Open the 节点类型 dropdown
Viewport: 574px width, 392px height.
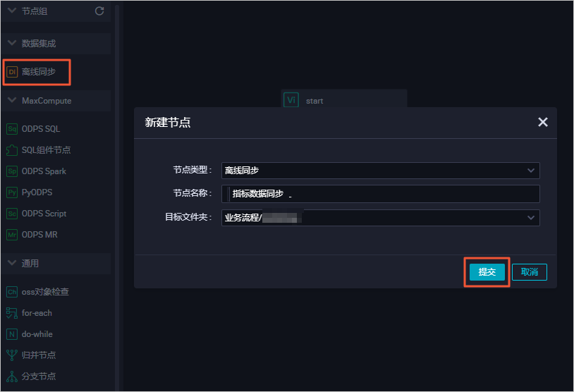pyautogui.click(x=380, y=171)
